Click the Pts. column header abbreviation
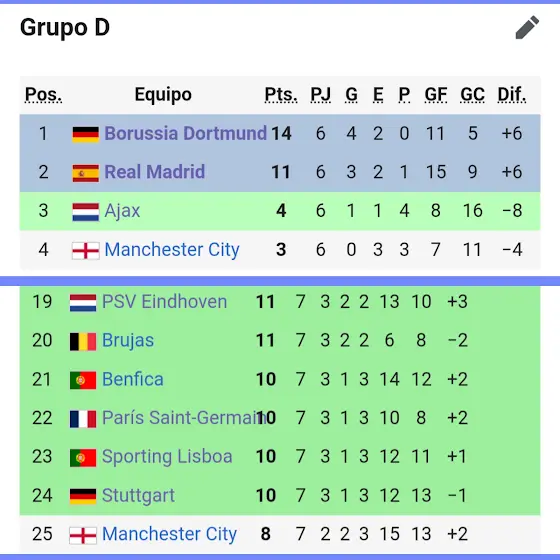The height and width of the screenshot is (560, 560). (x=281, y=95)
